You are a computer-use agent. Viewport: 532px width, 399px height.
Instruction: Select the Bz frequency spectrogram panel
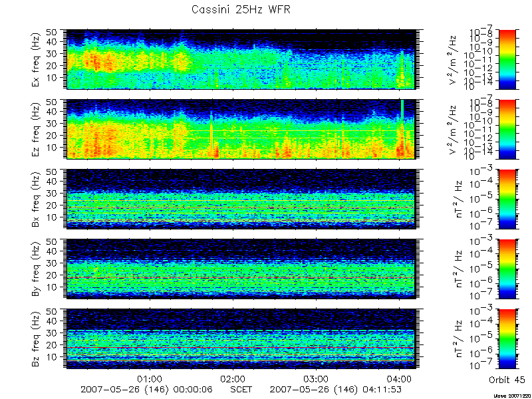coord(241,339)
